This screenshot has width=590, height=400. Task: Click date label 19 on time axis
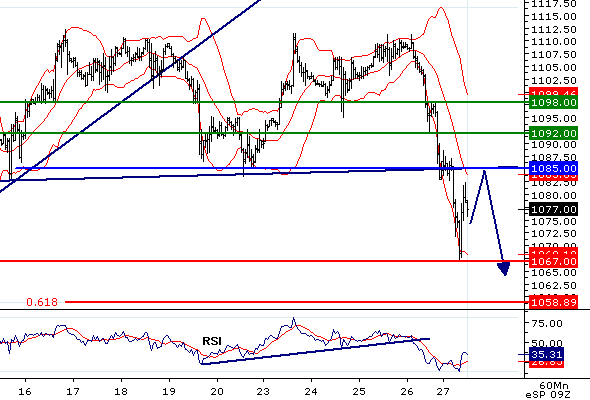pos(169,392)
